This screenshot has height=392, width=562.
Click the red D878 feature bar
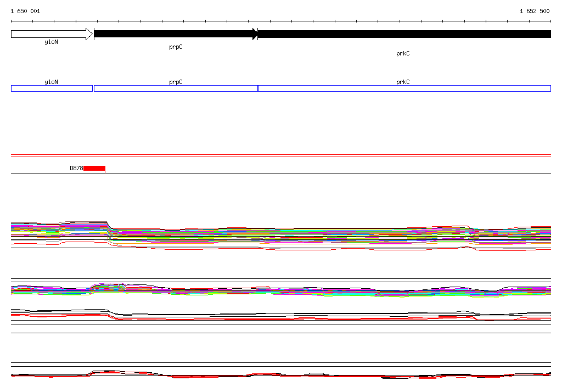click(94, 168)
